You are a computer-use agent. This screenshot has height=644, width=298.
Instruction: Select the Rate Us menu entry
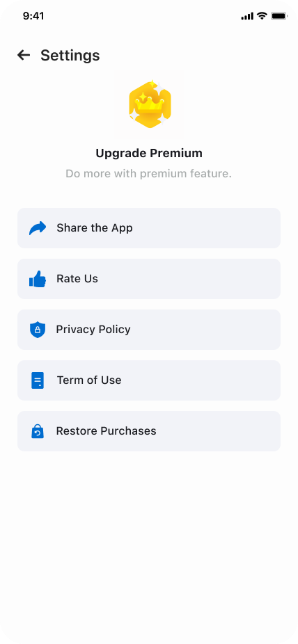149,279
